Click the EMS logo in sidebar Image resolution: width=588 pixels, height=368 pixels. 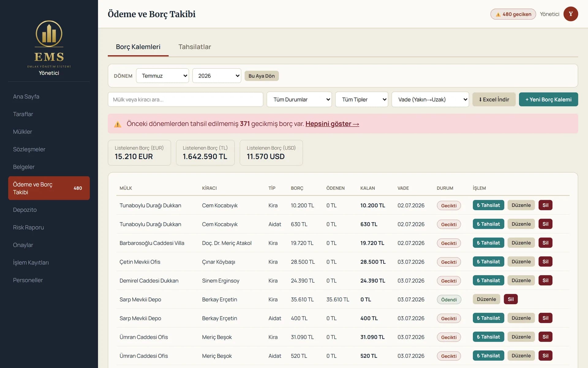49,44
